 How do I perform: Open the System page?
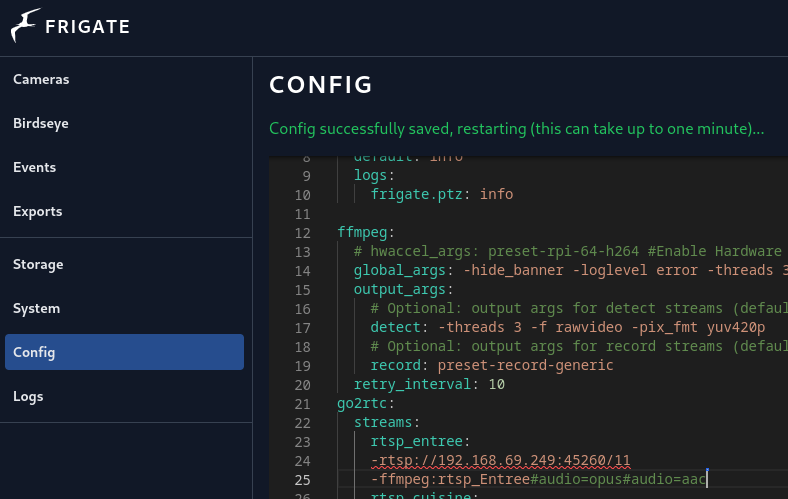[x=36, y=309]
